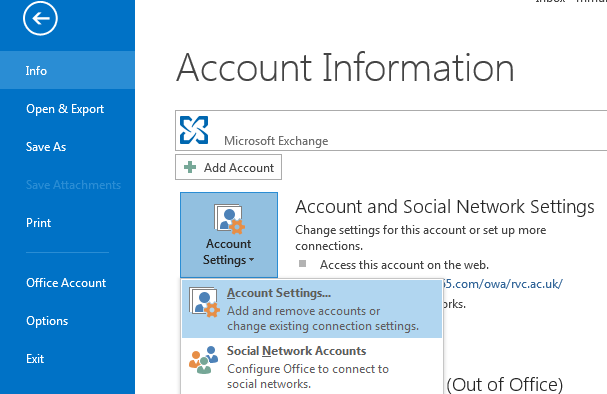The width and height of the screenshot is (607, 394).
Task: Click the back arrow circle icon
Action: [x=40, y=18]
